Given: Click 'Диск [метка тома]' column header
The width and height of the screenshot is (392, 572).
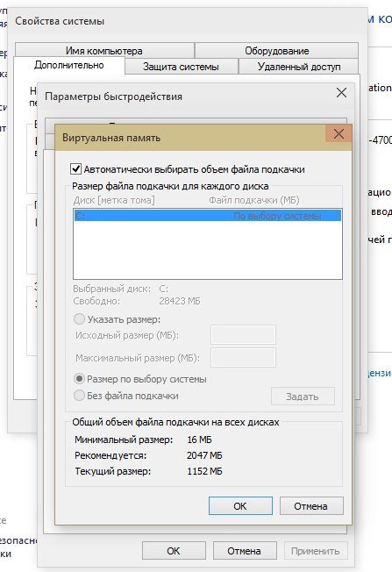Looking at the screenshot, I should (x=114, y=200).
